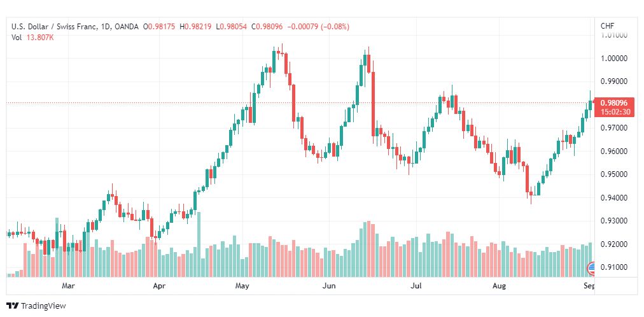The image size is (644, 317).
Task: Click the Jun label on time axis
Action: (x=328, y=286)
